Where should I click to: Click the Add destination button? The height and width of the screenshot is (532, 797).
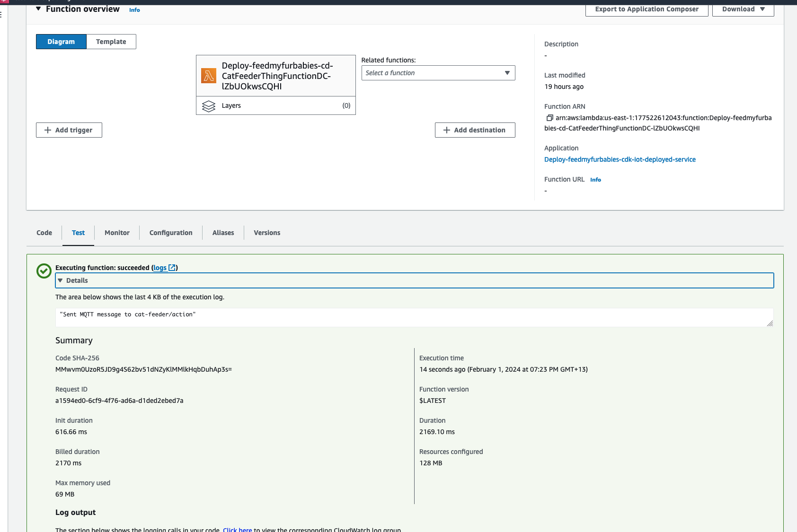[475, 130]
